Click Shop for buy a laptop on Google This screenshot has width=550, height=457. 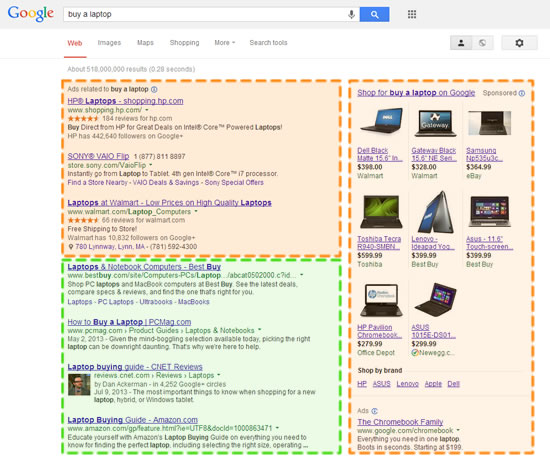tap(416, 93)
